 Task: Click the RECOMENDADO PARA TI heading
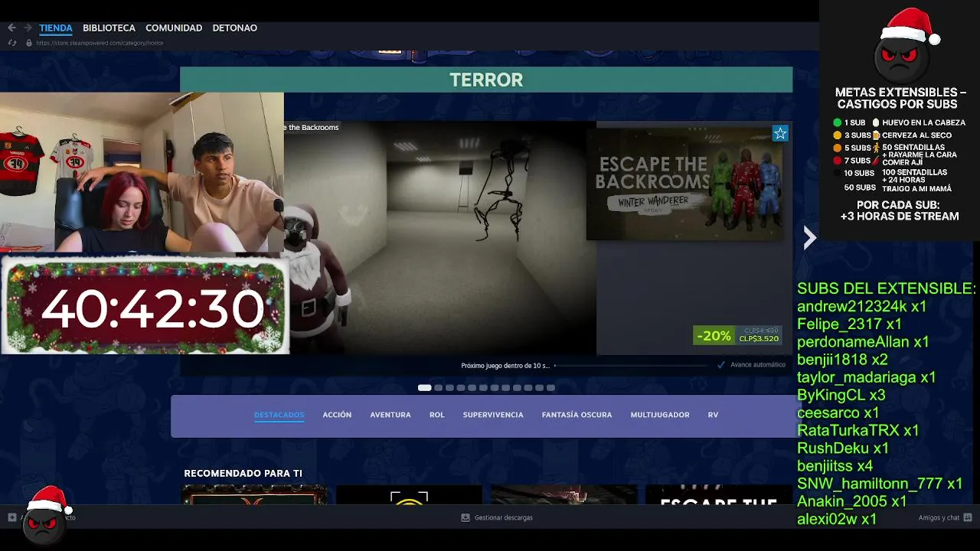click(243, 474)
